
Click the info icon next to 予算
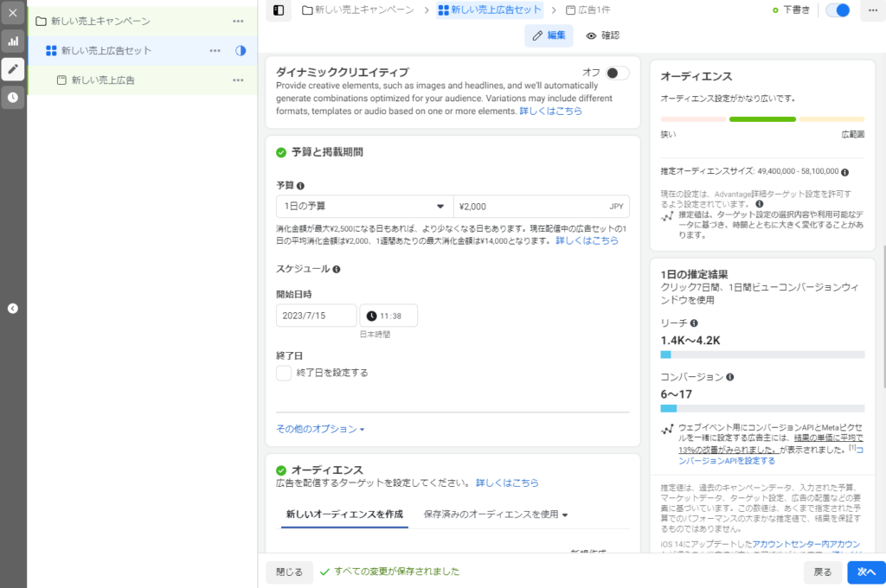(x=301, y=186)
